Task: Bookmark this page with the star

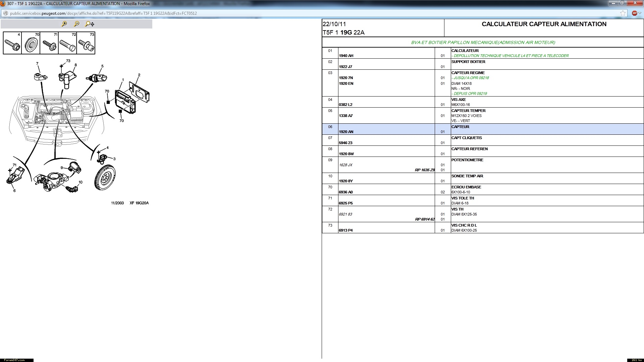Action: click(623, 13)
